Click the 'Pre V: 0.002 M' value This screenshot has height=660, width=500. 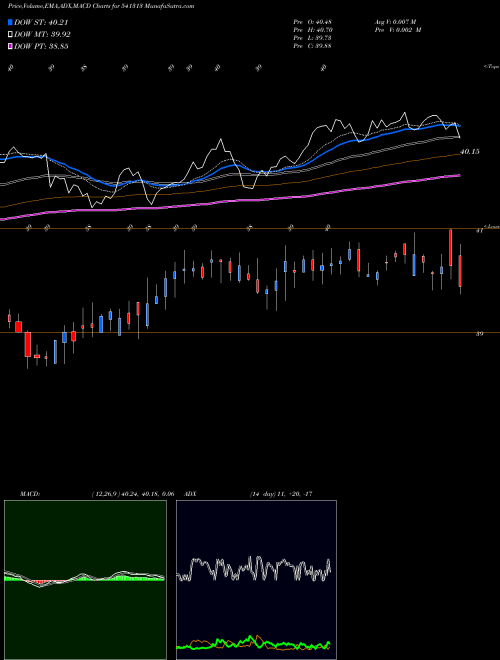pyautogui.click(x=397, y=29)
